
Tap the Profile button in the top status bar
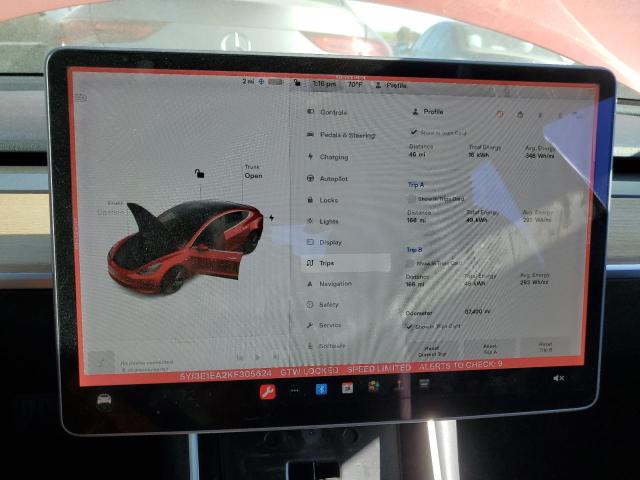coord(391,85)
